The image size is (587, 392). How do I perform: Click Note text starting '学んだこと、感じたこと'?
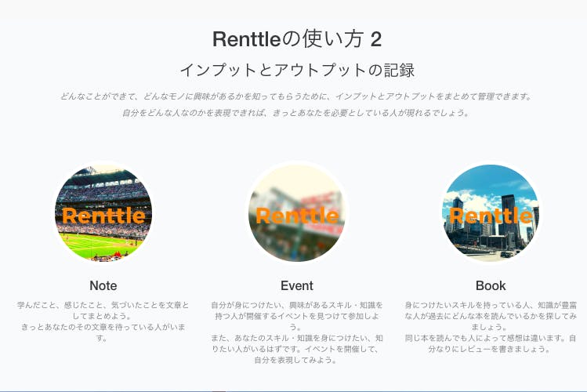[103, 309]
